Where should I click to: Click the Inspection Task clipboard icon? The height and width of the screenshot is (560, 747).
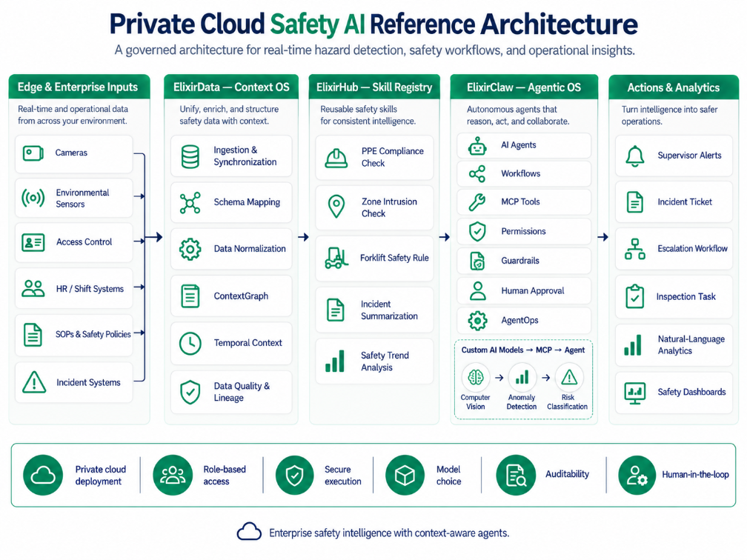pos(635,296)
